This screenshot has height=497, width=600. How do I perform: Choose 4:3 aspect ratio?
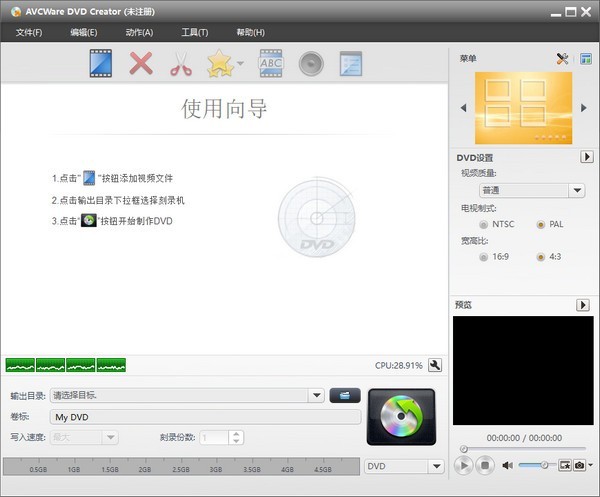click(541, 257)
